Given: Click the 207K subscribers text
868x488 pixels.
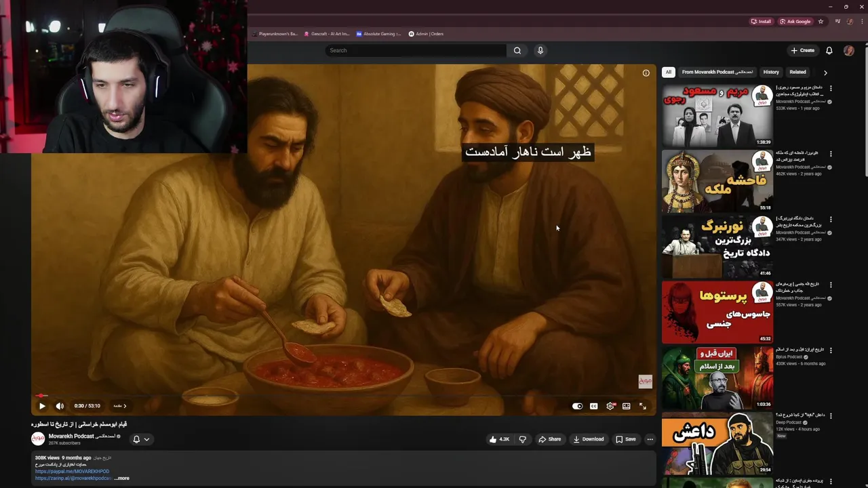Looking at the screenshot, I should pos(64,443).
